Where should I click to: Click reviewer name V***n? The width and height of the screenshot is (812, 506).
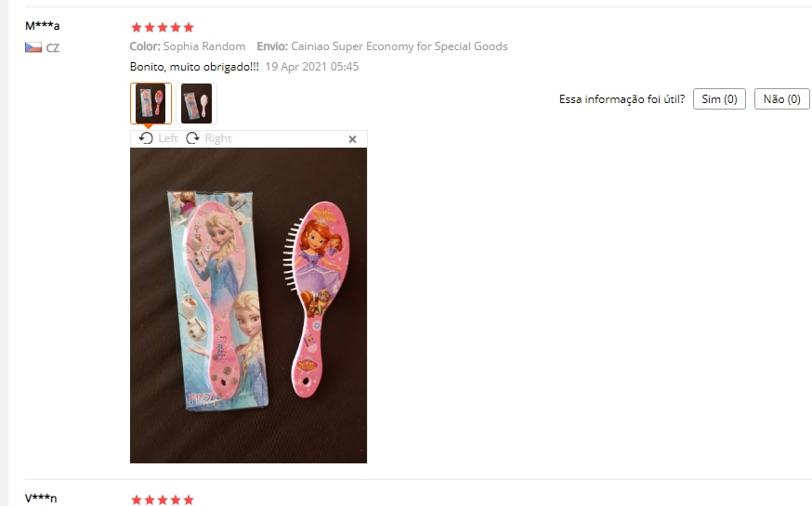tap(41, 499)
